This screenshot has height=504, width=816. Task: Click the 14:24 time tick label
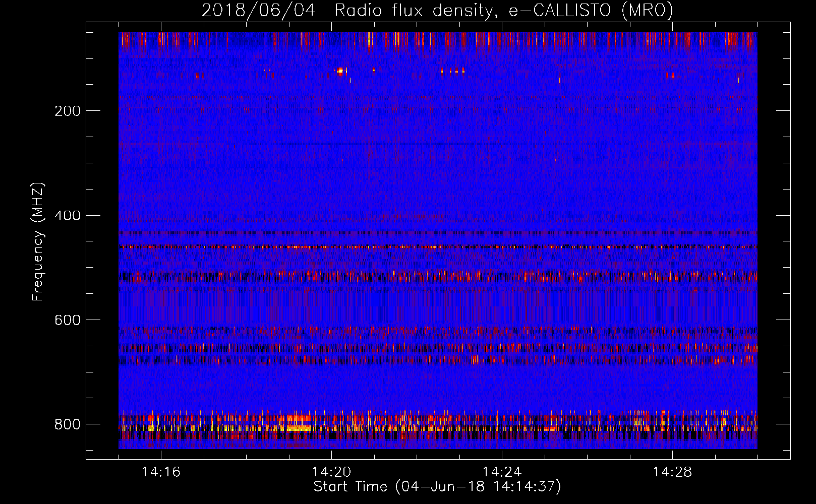[x=502, y=472]
